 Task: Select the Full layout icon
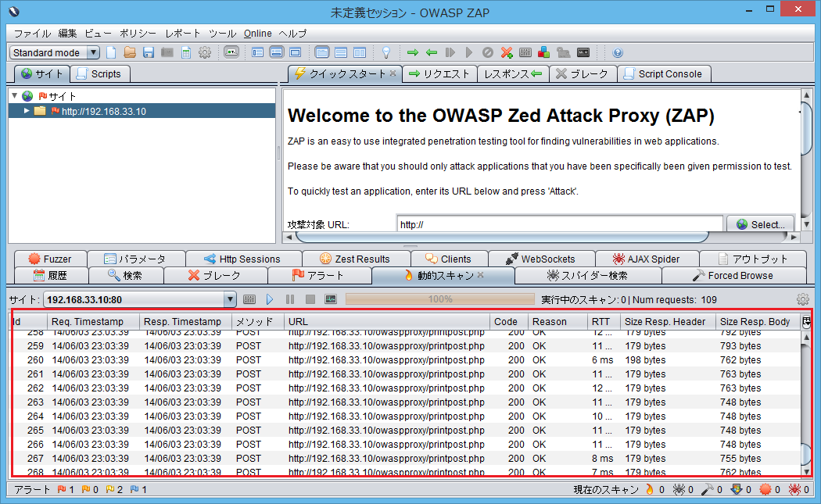point(296,52)
